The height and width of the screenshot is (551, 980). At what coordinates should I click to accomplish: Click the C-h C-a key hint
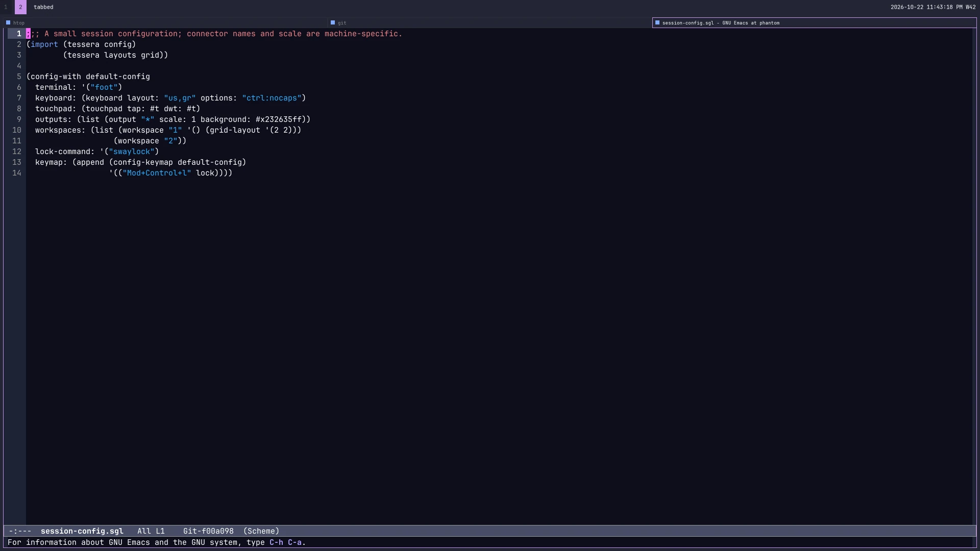[285, 542]
